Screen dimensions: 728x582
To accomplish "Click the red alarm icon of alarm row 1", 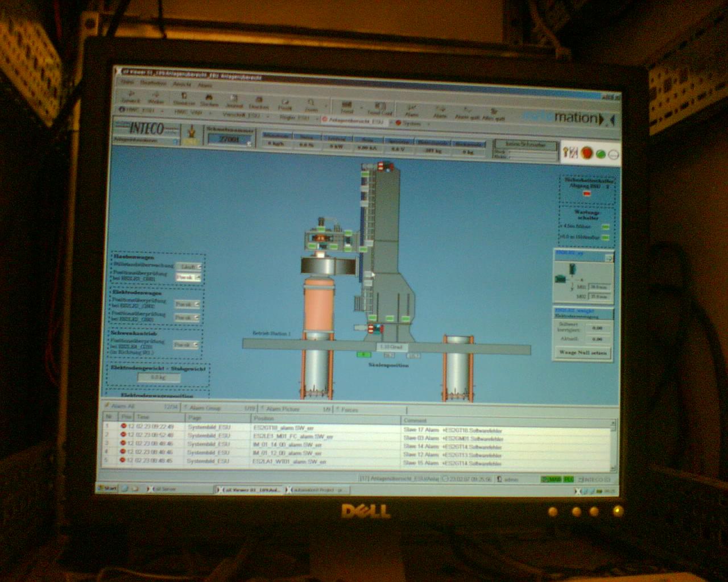I will point(123,426).
